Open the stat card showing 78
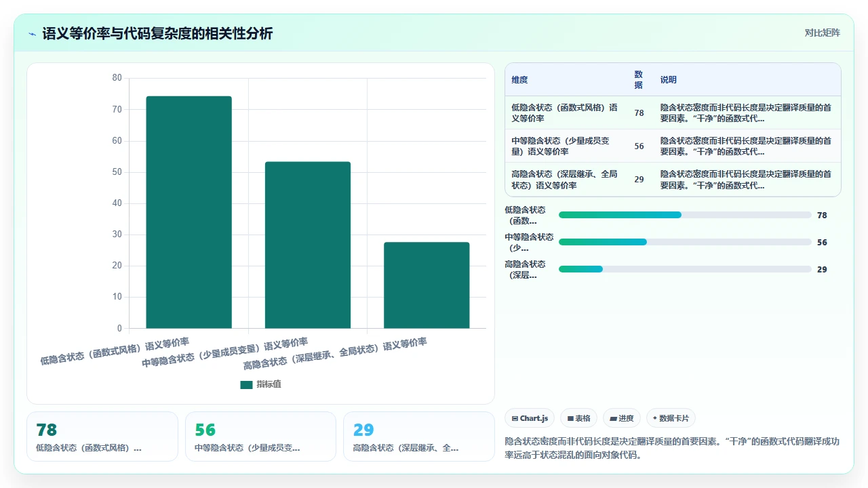 tap(102, 436)
